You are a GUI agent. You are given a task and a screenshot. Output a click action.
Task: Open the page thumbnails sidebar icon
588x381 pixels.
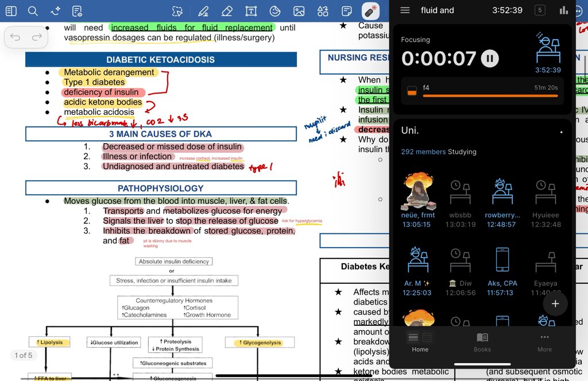[11, 11]
